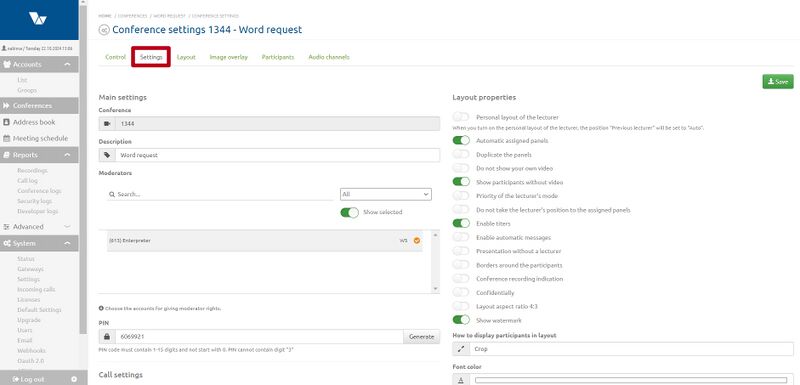Click the user icon beside the account name
The height and width of the screenshot is (385, 800).
(4, 48)
